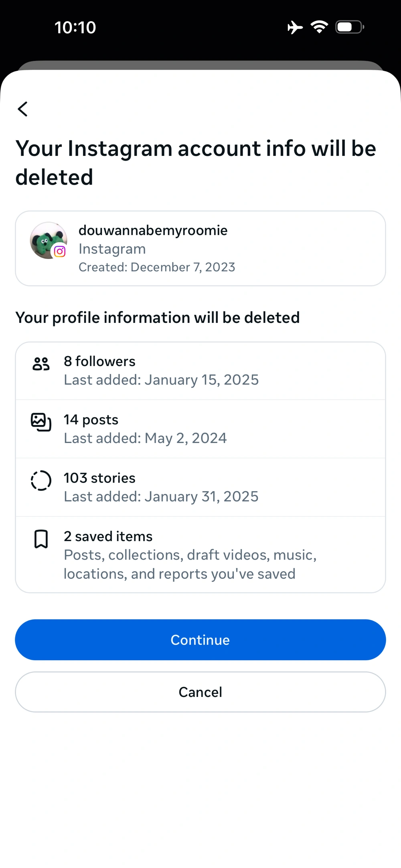
Task: Tap the Instagram logo badge on avatar
Action: pyautogui.click(x=60, y=251)
